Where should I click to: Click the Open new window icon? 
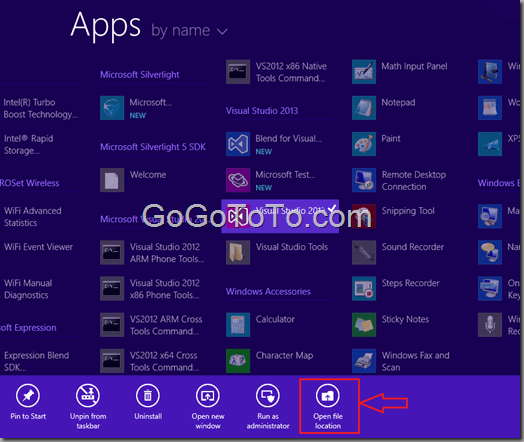click(x=208, y=396)
